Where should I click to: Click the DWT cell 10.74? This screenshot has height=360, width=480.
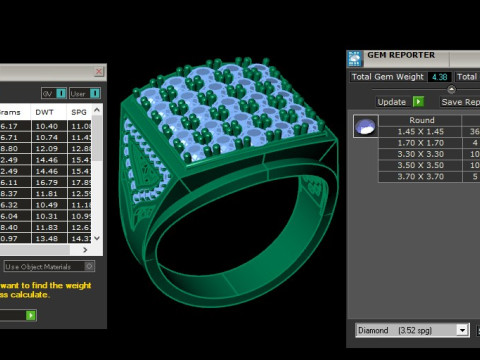click(x=49, y=137)
